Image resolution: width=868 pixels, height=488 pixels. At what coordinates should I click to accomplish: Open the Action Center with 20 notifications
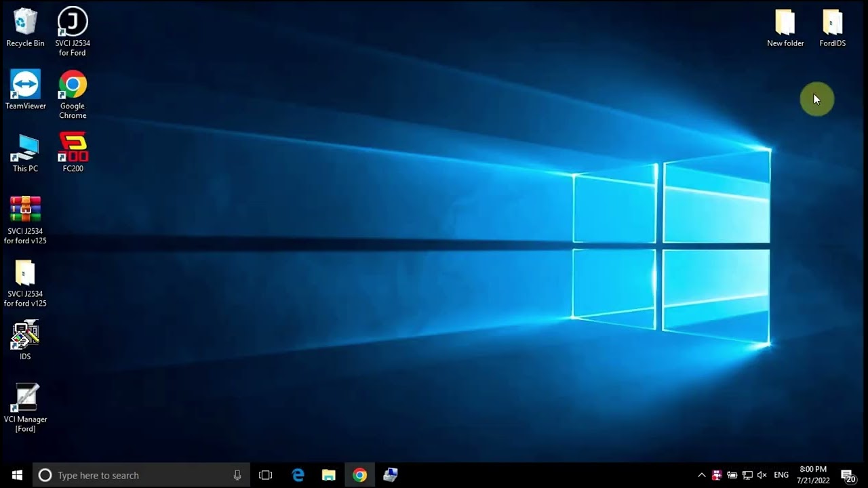pos(848,476)
